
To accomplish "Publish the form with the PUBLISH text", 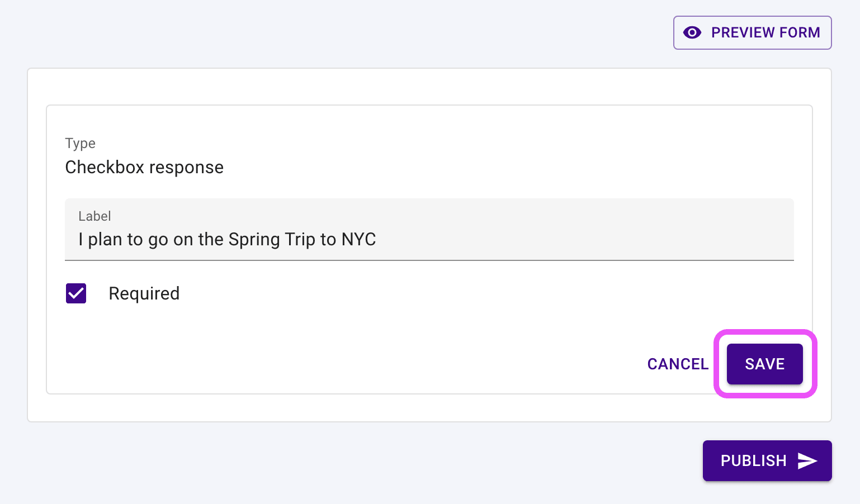I will point(753,461).
